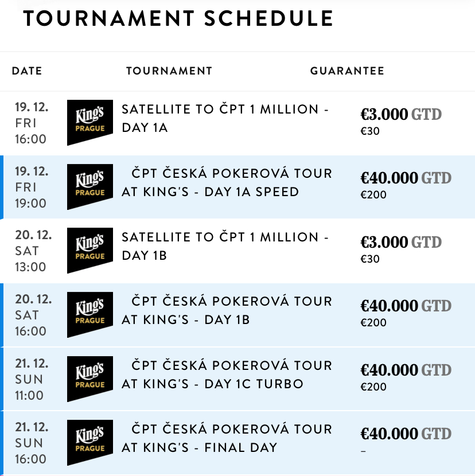Click King's Prague logo for Satellite Day 1B

tap(90, 251)
